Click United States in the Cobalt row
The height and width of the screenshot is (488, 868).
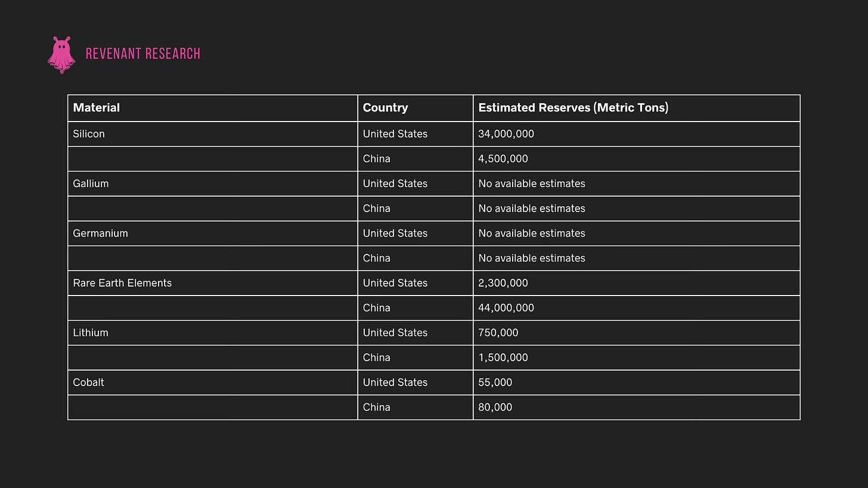pos(395,383)
